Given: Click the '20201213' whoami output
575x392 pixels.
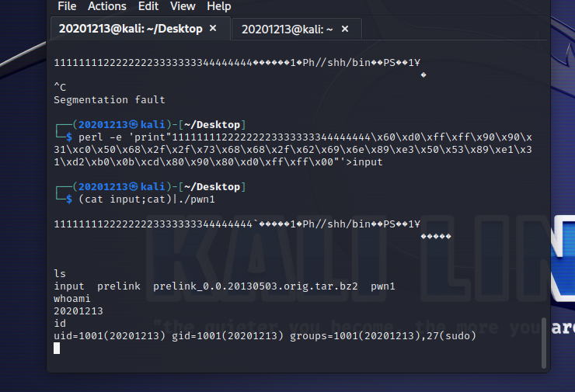Looking at the screenshot, I should click(x=78, y=311).
